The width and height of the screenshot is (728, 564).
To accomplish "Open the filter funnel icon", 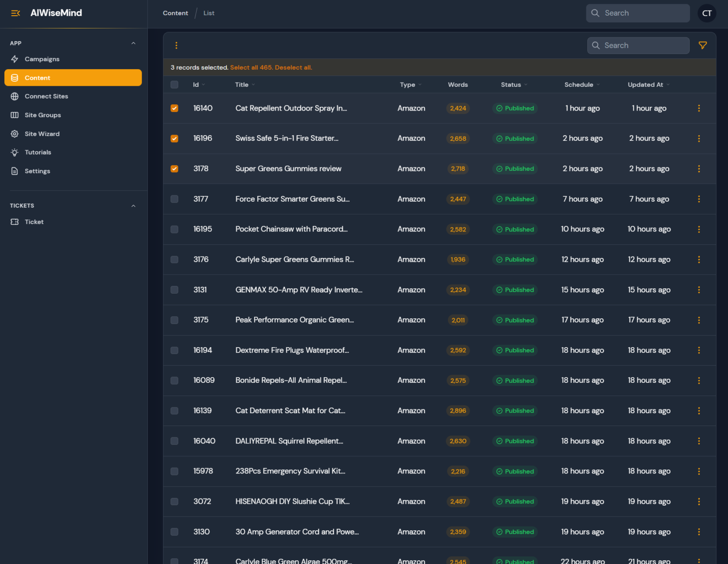I will point(703,45).
